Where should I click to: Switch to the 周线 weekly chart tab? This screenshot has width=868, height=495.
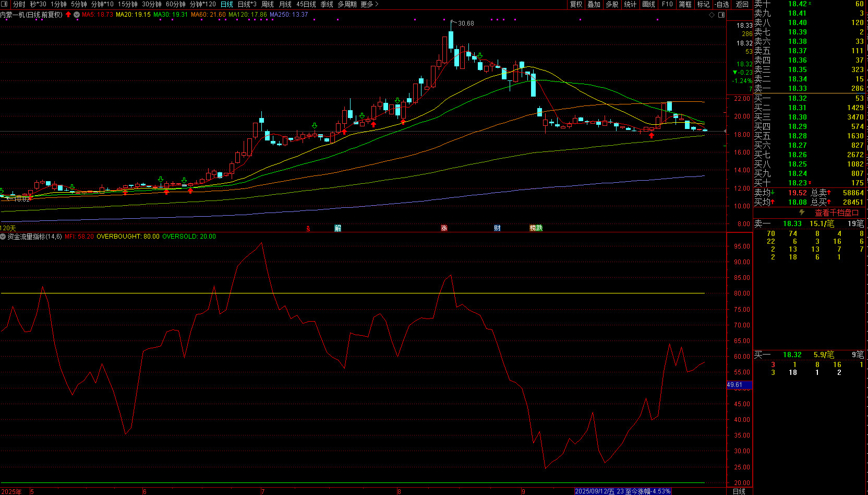[268, 4]
